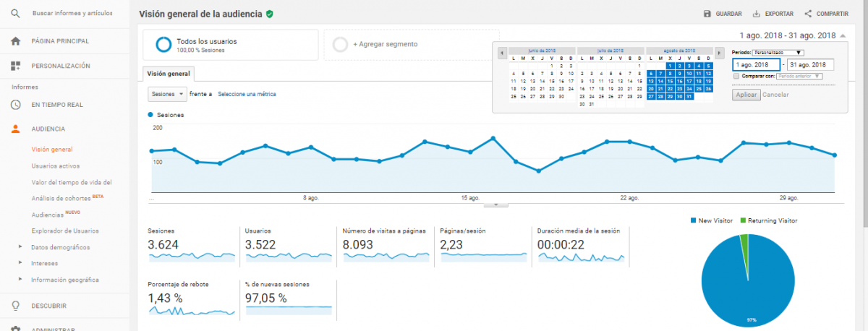Select the Visión general tab
This screenshot has width=868, height=331.
point(169,74)
